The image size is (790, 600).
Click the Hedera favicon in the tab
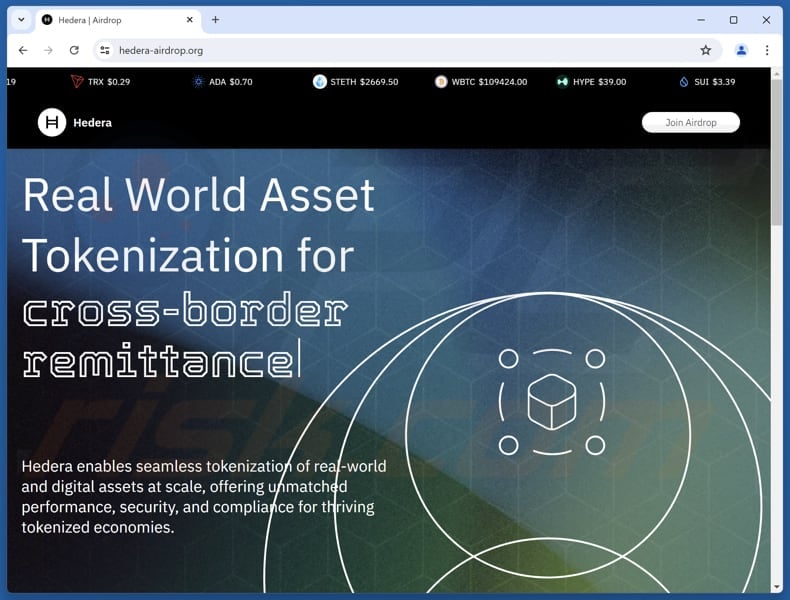click(x=47, y=20)
